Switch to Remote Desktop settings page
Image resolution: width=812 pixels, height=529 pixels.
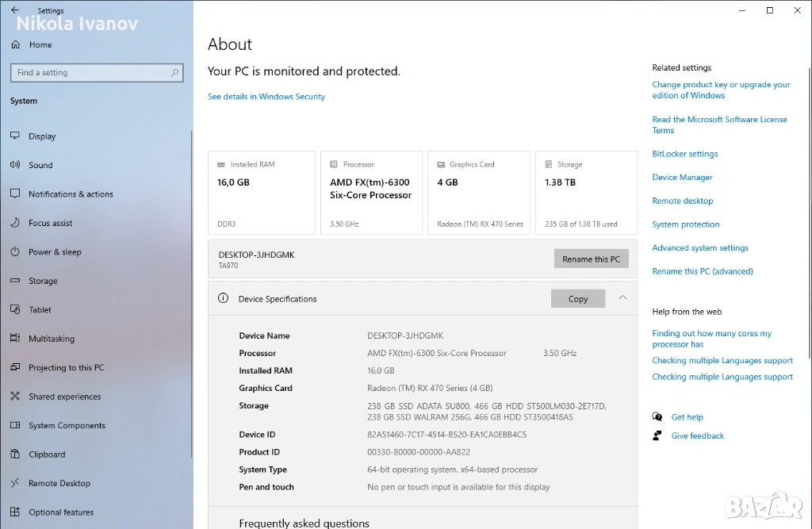pyautogui.click(x=59, y=483)
